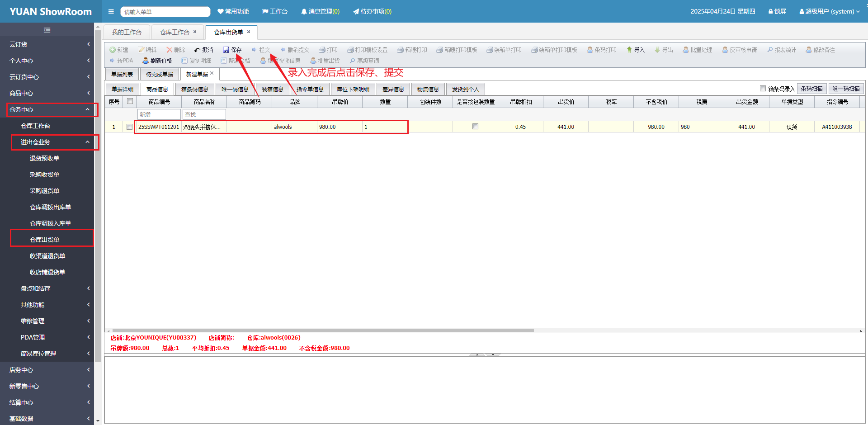Toggle the hamburger menu icon in top bar
868x425 pixels.
(111, 11)
